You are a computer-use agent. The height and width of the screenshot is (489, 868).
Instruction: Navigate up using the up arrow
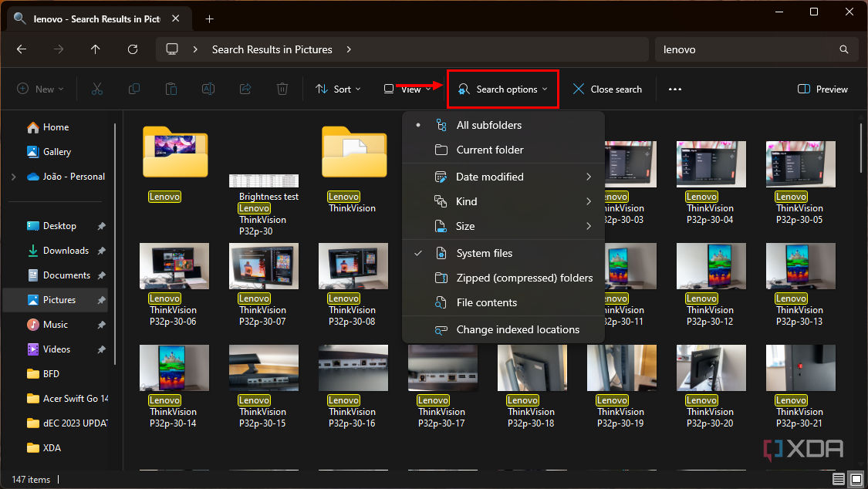pyautogui.click(x=95, y=49)
